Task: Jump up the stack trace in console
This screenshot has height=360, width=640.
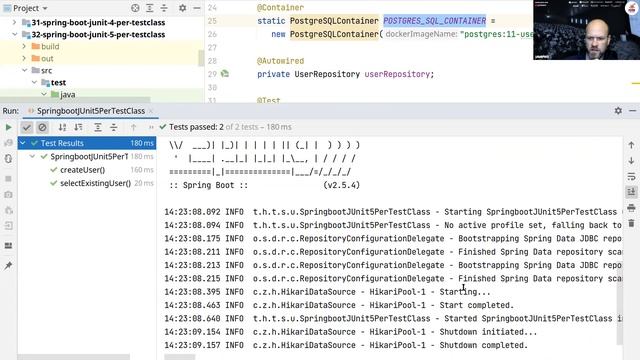Action: (631, 145)
